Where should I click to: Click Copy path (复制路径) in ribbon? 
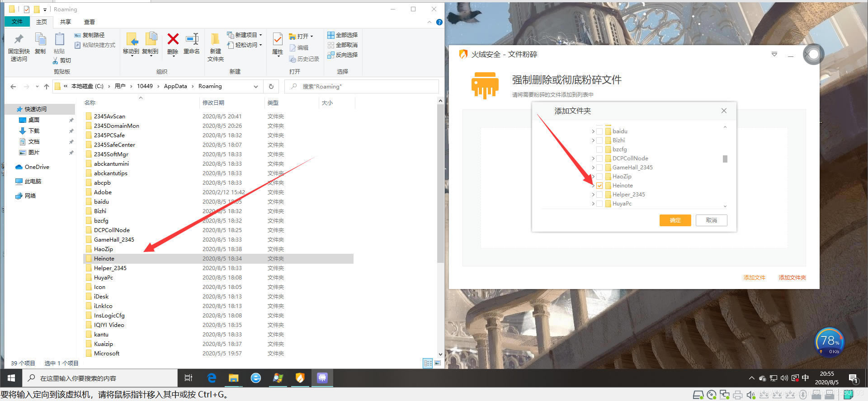[x=89, y=35]
